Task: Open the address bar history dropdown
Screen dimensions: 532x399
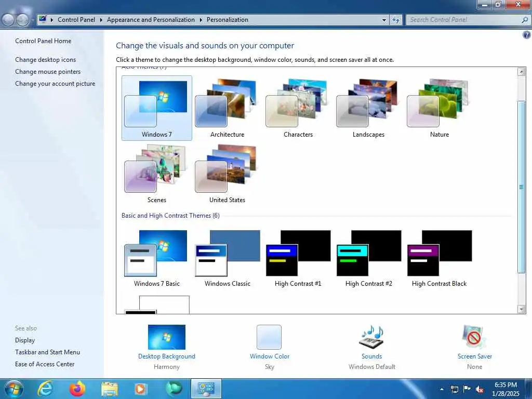Action: coord(384,20)
